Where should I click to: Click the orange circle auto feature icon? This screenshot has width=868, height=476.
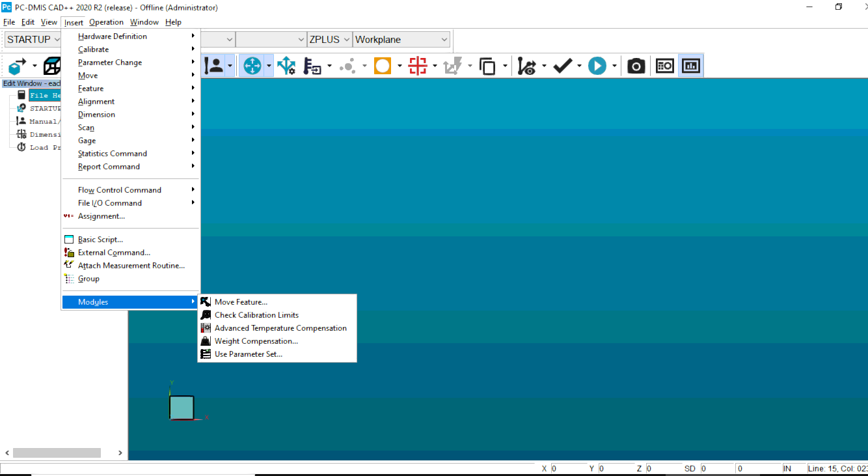coord(383,66)
